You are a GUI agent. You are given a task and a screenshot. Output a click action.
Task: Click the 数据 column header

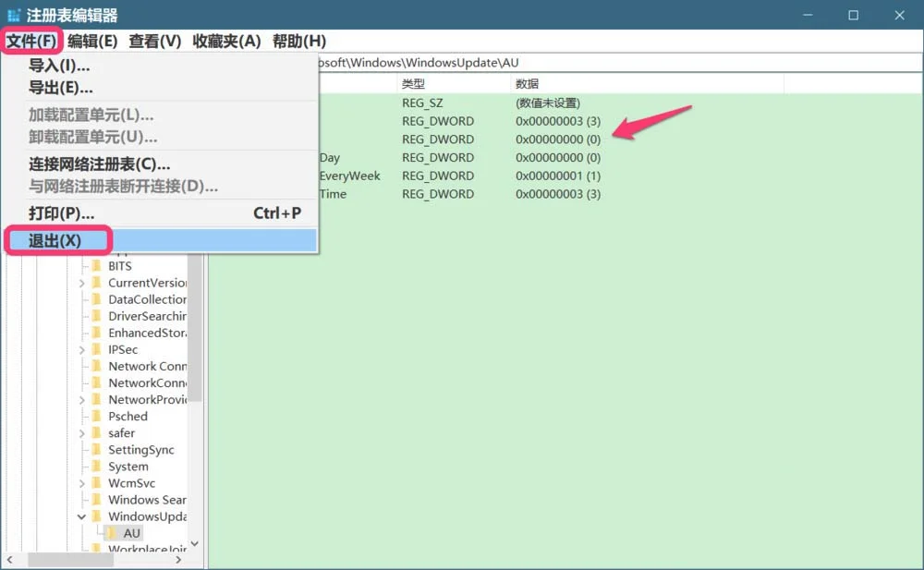click(647, 84)
